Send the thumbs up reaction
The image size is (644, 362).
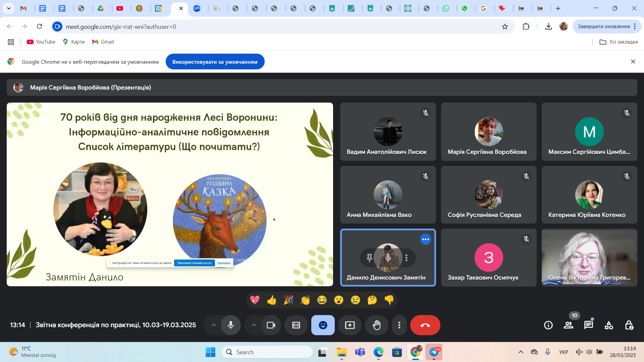272,300
